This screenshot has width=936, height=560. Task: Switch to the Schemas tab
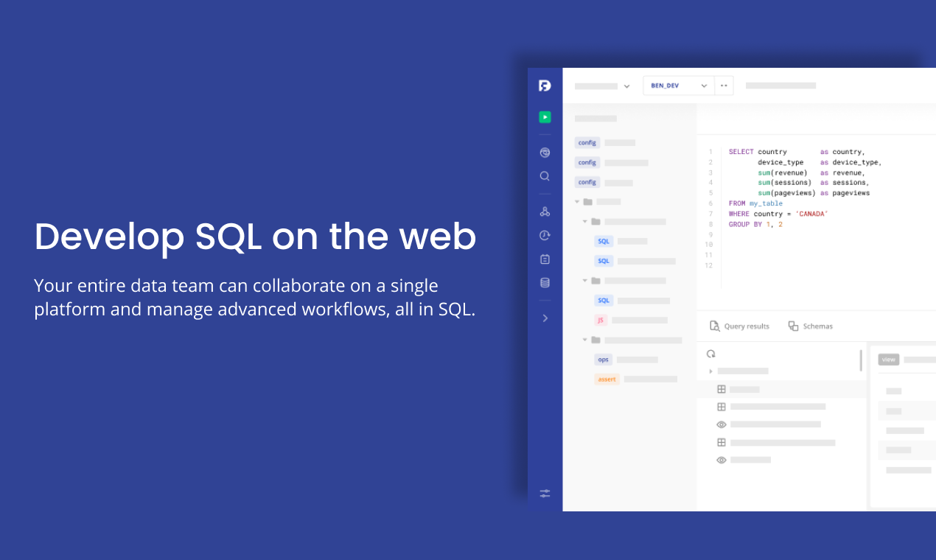point(810,326)
